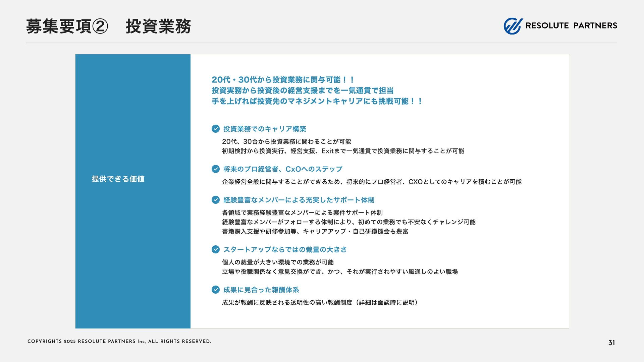Click the page number 31
The height and width of the screenshot is (362, 644).
611,343
